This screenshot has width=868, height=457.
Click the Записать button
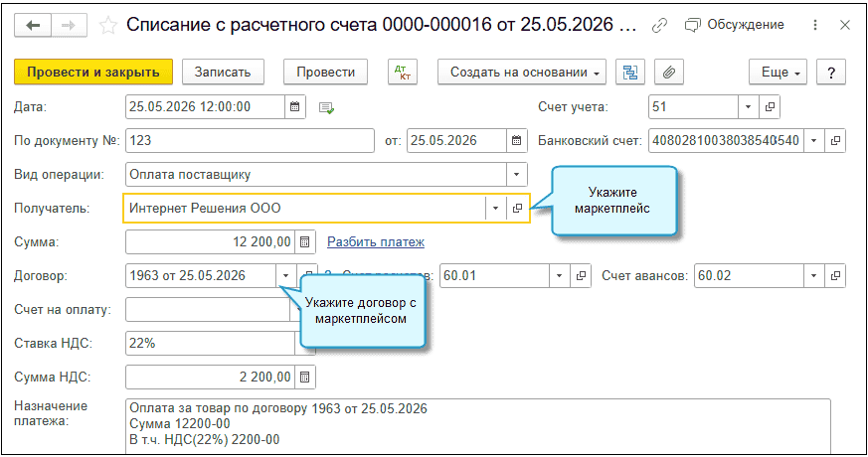point(223,72)
